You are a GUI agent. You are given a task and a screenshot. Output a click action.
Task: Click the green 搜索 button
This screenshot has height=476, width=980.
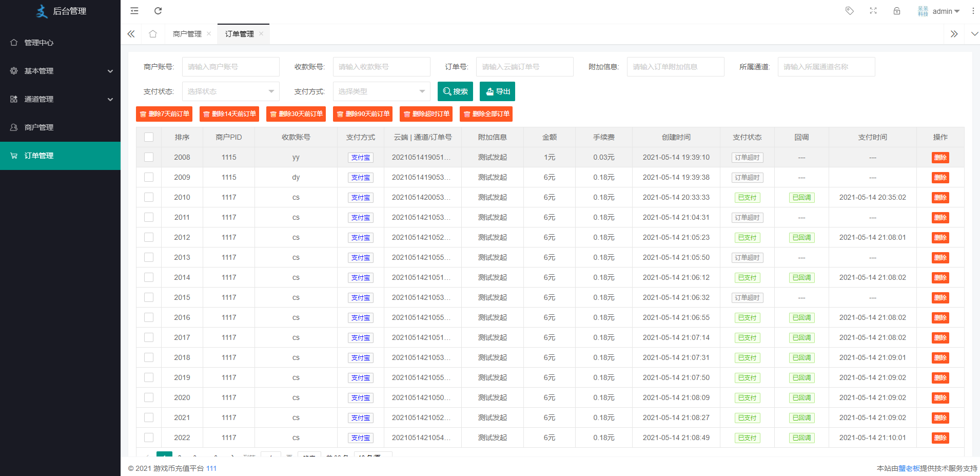[455, 91]
